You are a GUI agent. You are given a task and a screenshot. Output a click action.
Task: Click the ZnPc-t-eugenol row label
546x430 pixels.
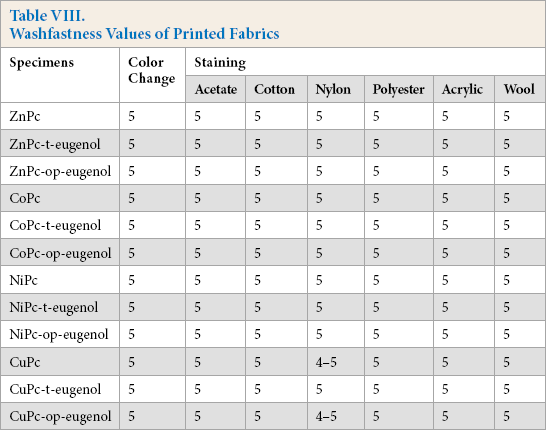[x=55, y=144]
